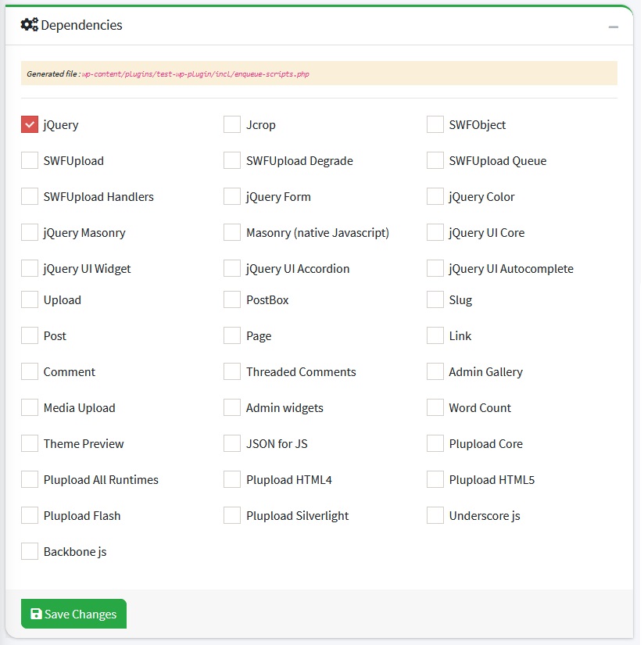Select the Word Count checkbox
Screen dimensions: 644x645
(x=435, y=407)
